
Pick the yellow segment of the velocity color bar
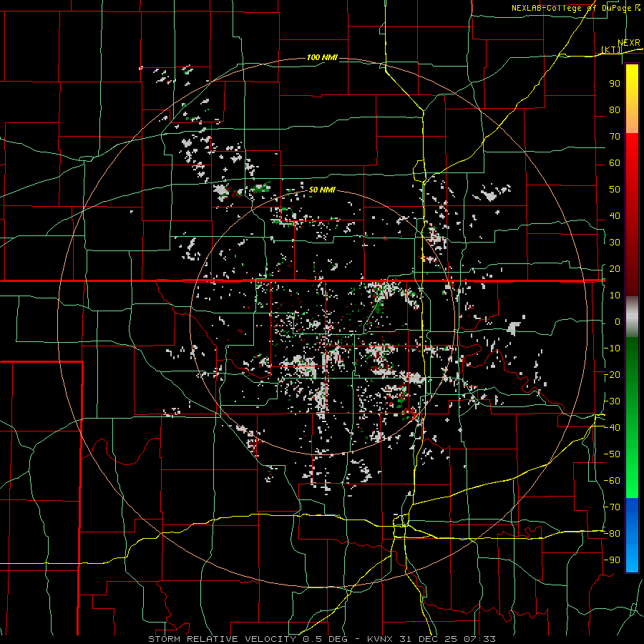click(632, 99)
